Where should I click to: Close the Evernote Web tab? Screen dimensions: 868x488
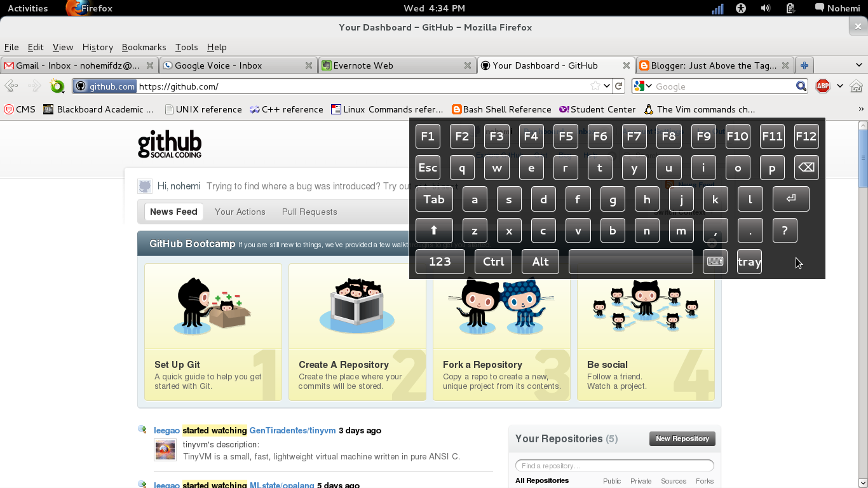coord(468,65)
